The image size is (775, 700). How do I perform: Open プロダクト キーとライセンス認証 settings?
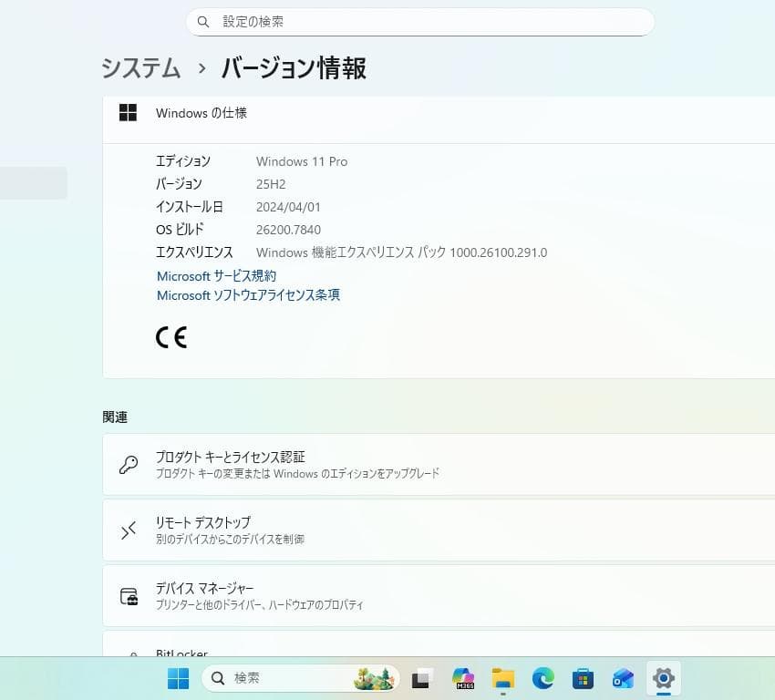pyautogui.click(x=365, y=463)
